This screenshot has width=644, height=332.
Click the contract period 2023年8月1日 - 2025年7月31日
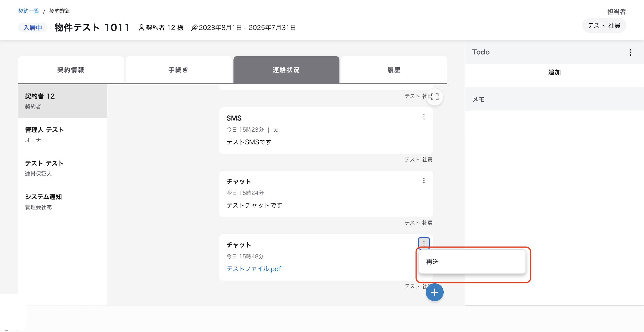(x=247, y=28)
